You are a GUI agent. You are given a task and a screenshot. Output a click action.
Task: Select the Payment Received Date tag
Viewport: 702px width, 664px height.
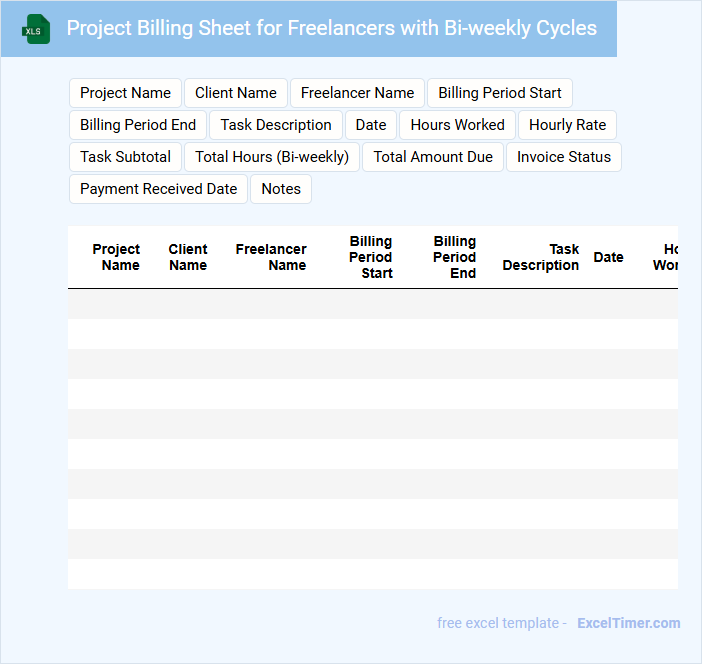159,189
